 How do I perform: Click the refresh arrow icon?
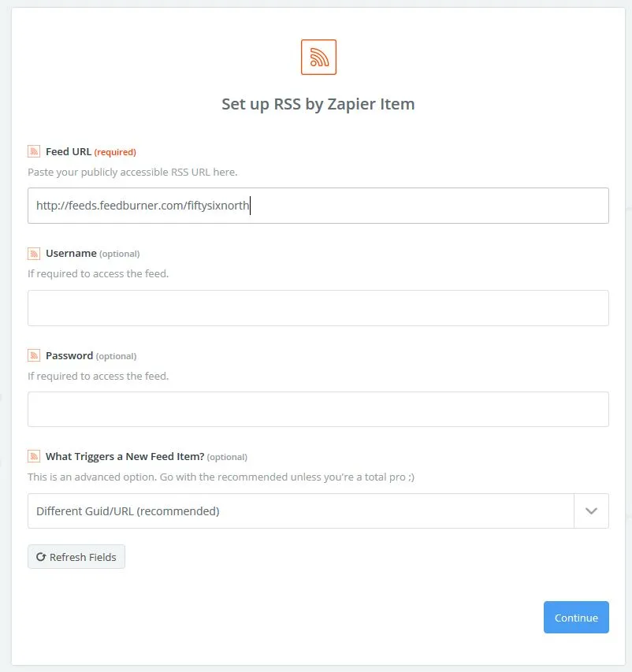(x=41, y=557)
